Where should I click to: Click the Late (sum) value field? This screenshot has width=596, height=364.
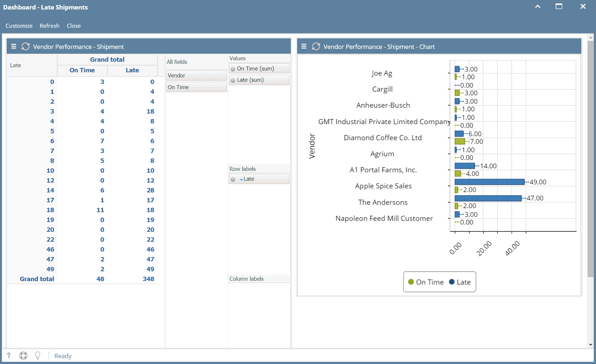pos(259,80)
